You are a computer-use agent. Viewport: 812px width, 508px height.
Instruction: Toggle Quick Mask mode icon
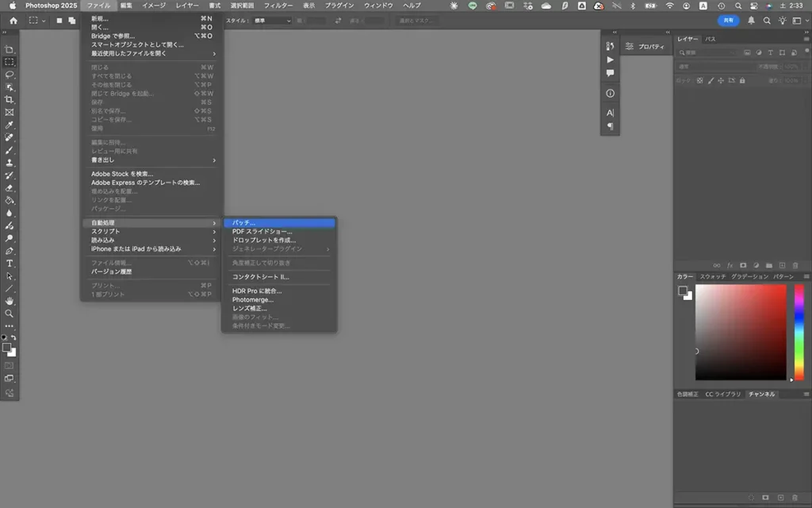click(10, 365)
